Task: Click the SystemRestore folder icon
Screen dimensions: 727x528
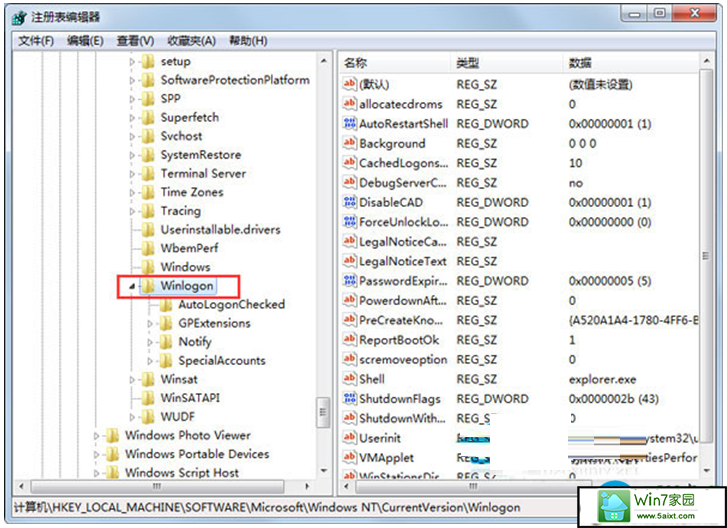Action: click(148, 155)
